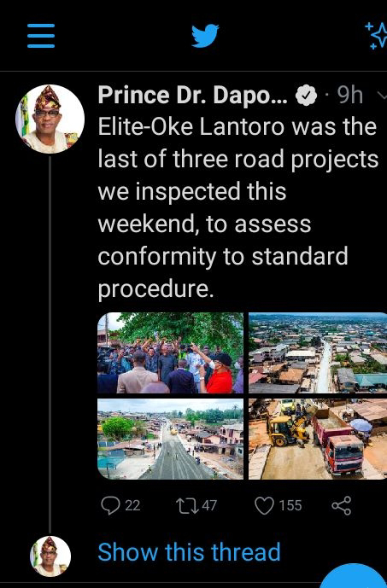This screenshot has height=588, width=387.
Task: Like the tweet with 155 likes
Action: [279, 505]
